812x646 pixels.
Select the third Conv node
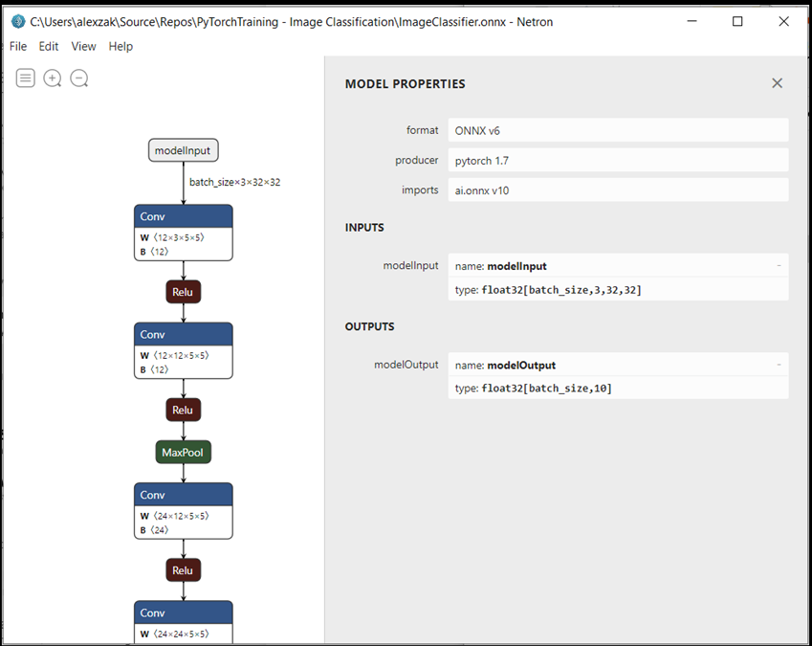coord(183,495)
